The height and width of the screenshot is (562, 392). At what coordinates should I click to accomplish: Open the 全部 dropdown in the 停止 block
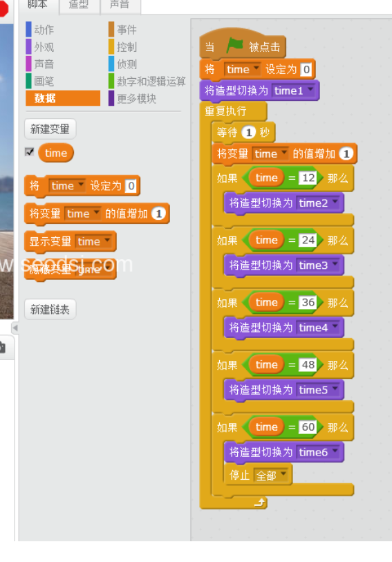(x=271, y=476)
